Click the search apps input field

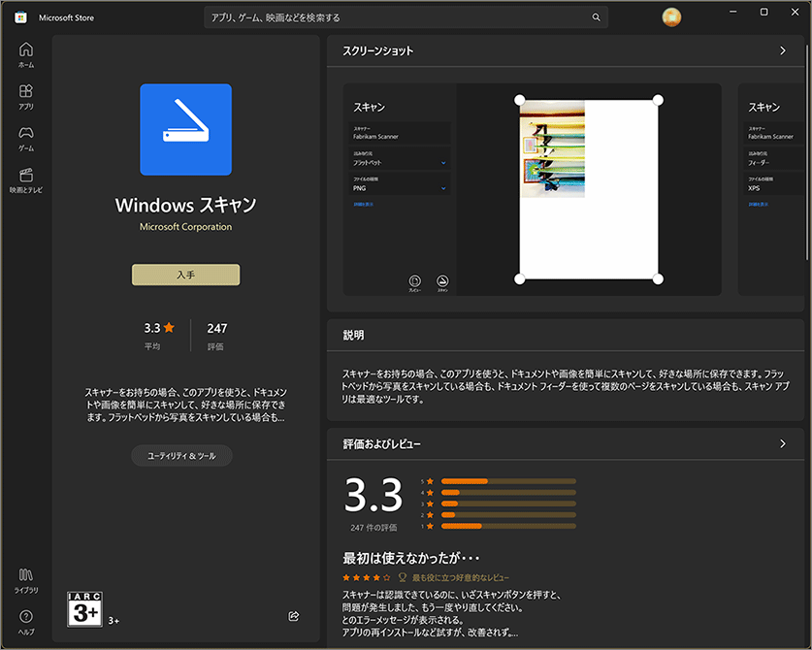point(406,17)
